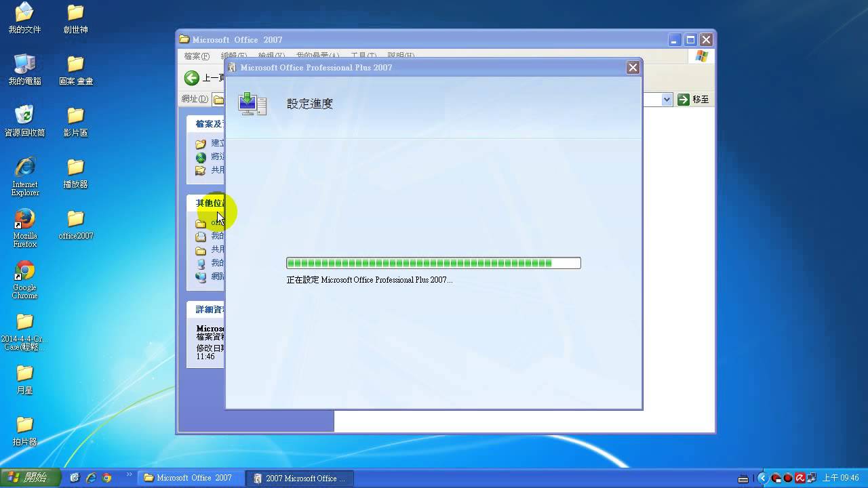
Task: Click the shared documents folder sidebar icon
Action: click(200, 250)
